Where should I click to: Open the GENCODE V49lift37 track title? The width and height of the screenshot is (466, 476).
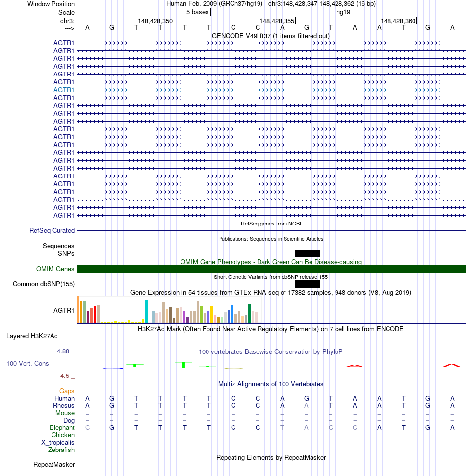pos(271,36)
